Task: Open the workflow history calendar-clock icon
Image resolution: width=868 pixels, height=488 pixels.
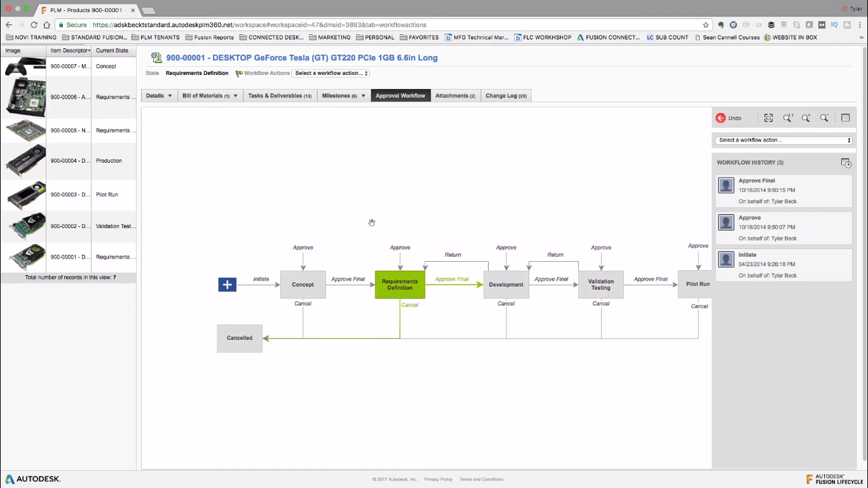Action: pyautogui.click(x=846, y=163)
